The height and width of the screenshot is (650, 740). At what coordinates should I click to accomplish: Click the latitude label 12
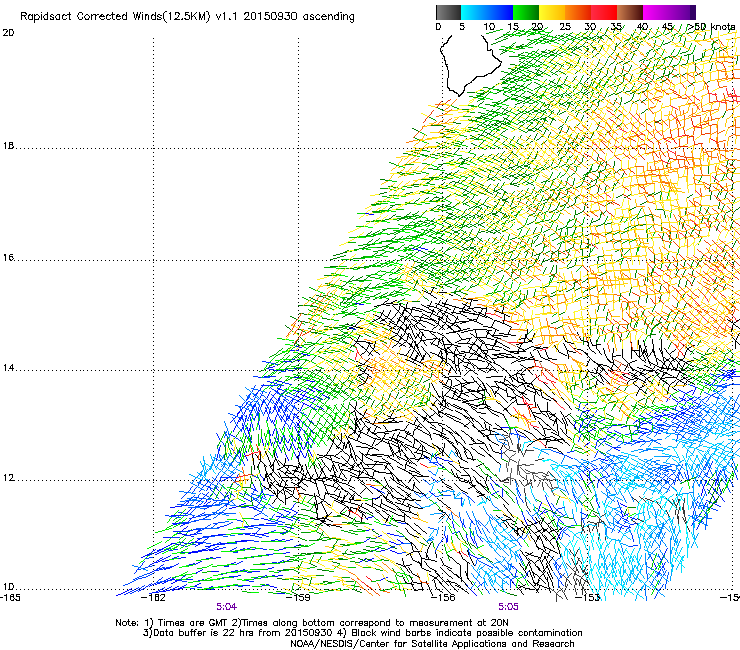coord(8,478)
